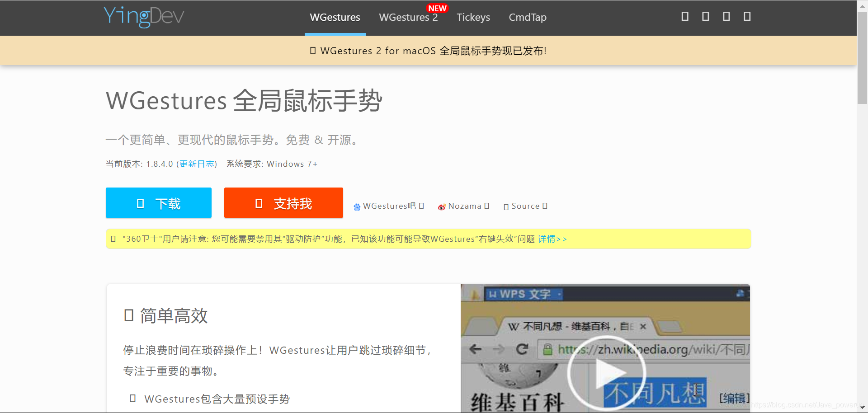Click the external-link icon after WGestures吧
This screenshot has width=868, height=413.
click(x=421, y=206)
